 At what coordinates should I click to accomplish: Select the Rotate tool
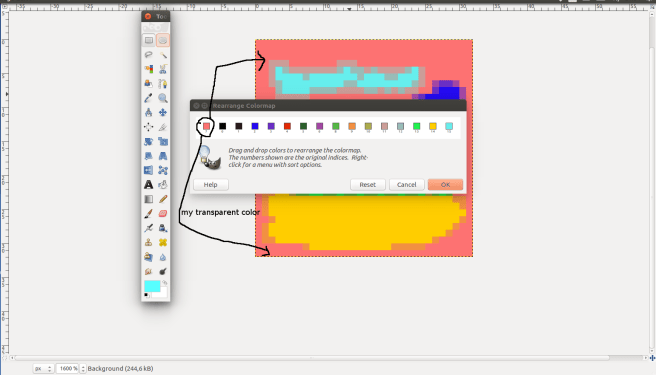(149, 141)
